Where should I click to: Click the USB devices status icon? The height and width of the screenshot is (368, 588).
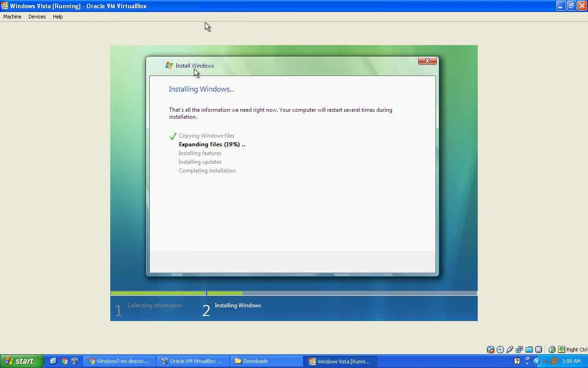(x=510, y=350)
